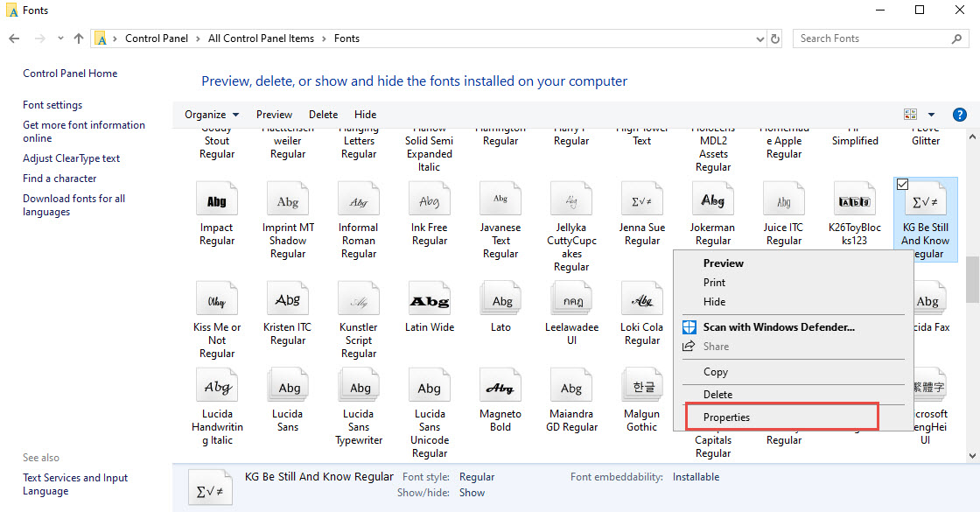The height and width of the screenshot is (512, 980).
Task: Choose Properties from the context menu
Action: pos(726,417)
